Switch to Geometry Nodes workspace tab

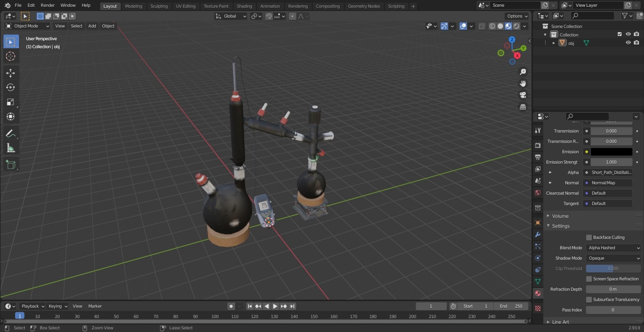tap(364, 6)
